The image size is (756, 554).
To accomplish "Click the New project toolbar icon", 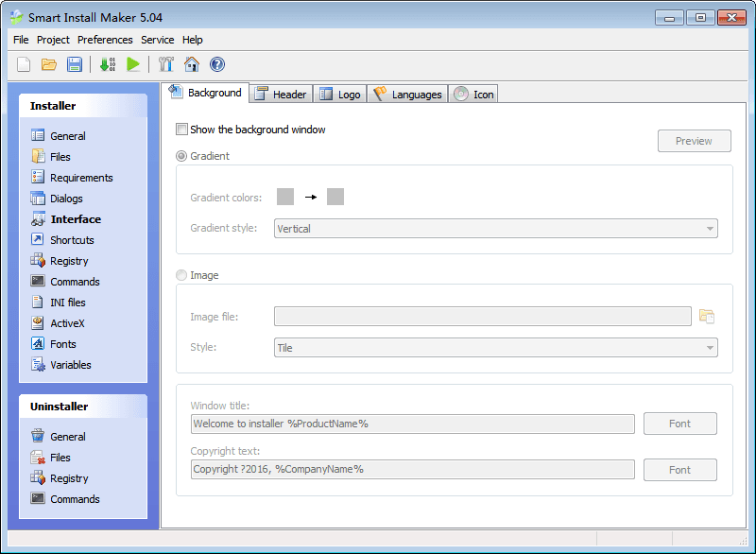I will [x=24, y=64].
